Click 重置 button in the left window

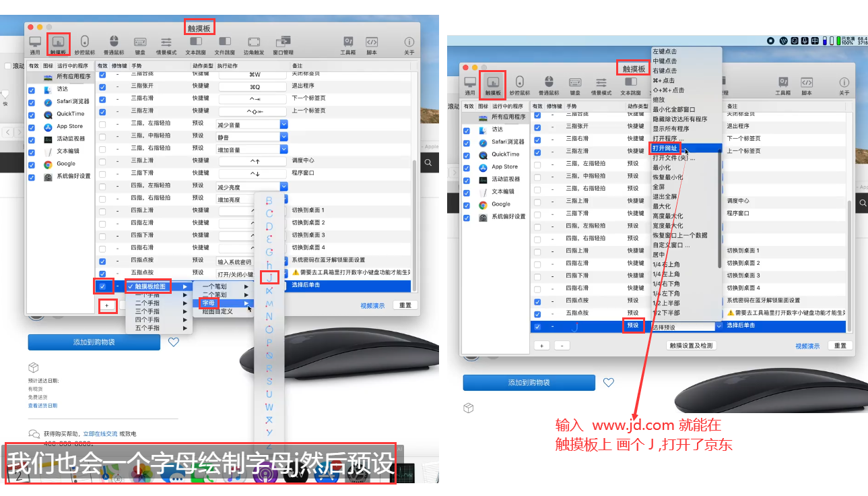[405, 305]
